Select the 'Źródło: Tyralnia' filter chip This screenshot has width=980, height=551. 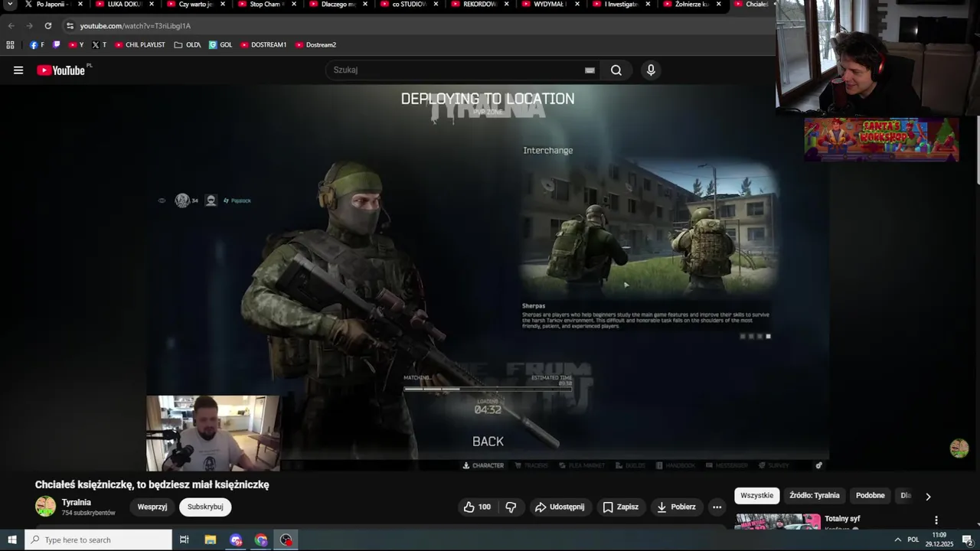[x=815, y=496]
